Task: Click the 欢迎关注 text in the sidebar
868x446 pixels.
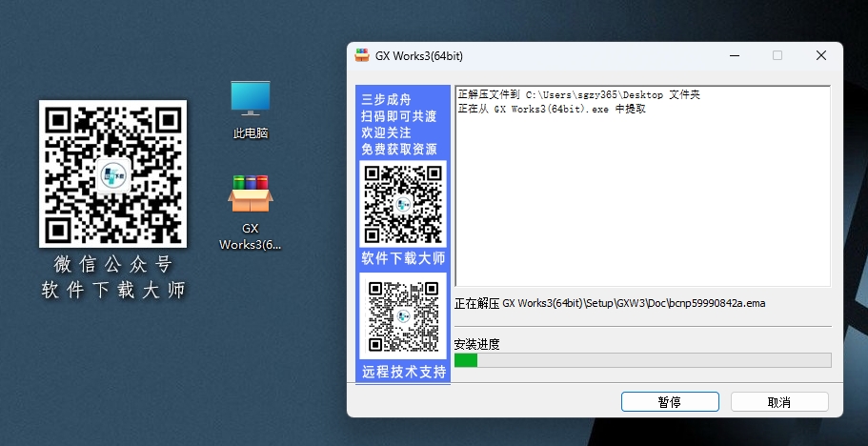Action: (x=387, y=132)
